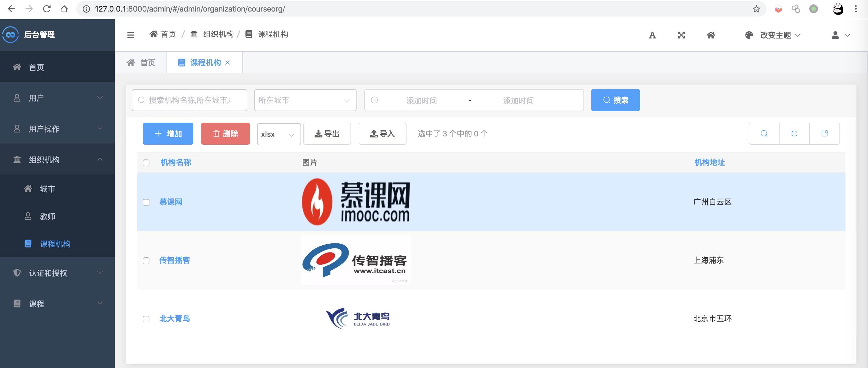
Task: Click the 组织机构 breadcrumb
Action: point(212,34)
